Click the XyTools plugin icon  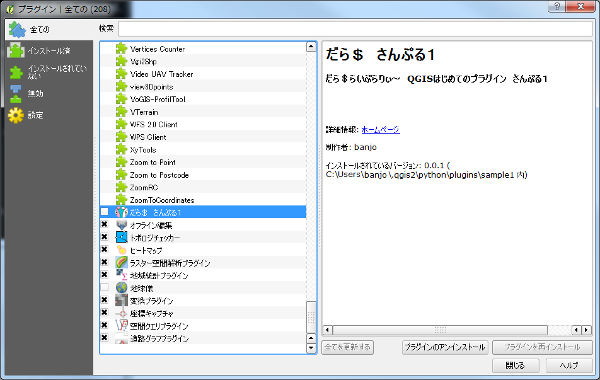click(x=121, y=150)
